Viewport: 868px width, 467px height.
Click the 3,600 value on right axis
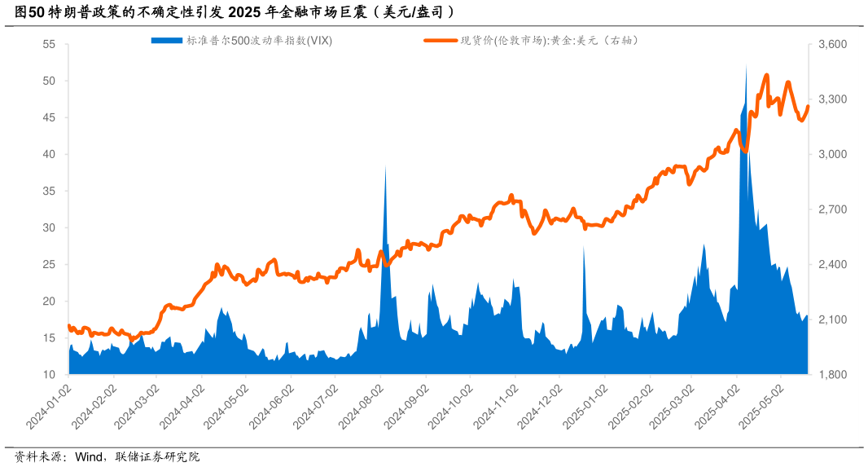pyautogui.click(x=832, y=44)
